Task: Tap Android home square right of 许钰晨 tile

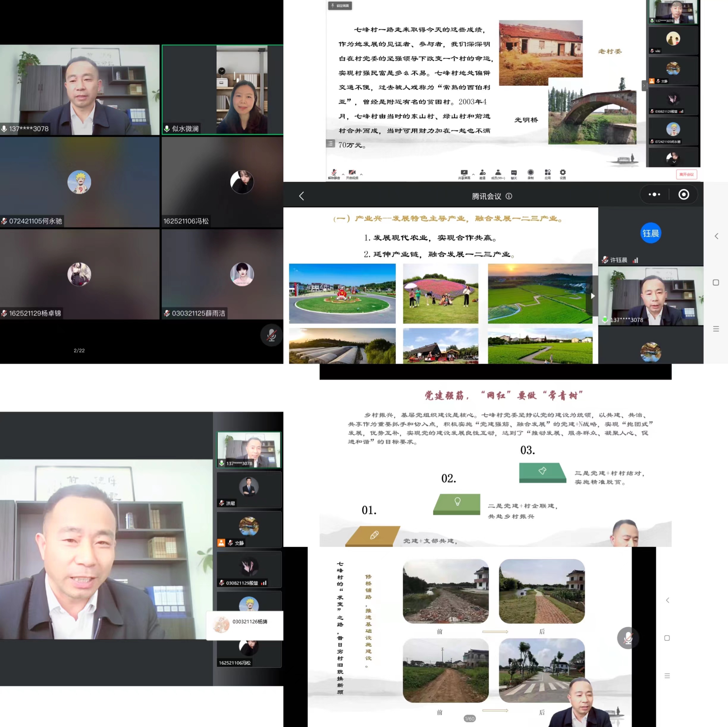Action: click(x=716, y=283)
